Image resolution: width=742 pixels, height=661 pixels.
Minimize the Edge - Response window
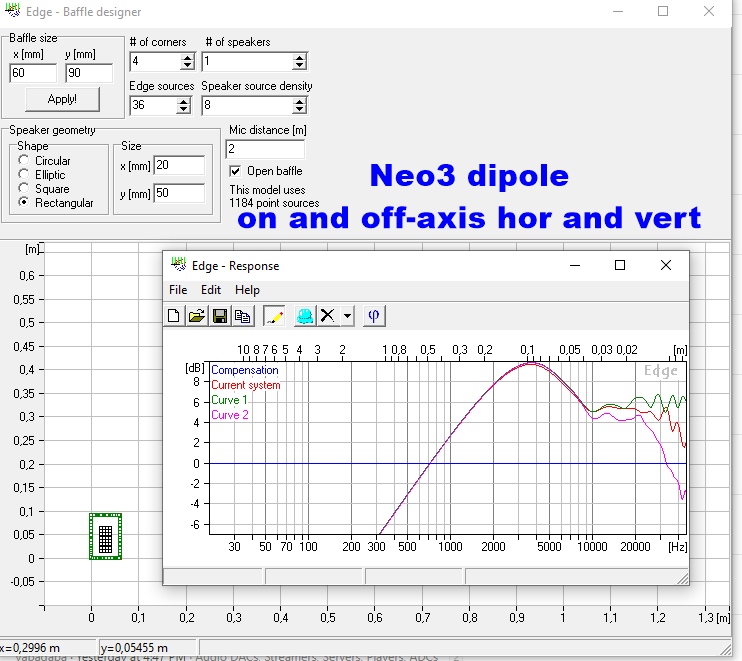point(574,265)
